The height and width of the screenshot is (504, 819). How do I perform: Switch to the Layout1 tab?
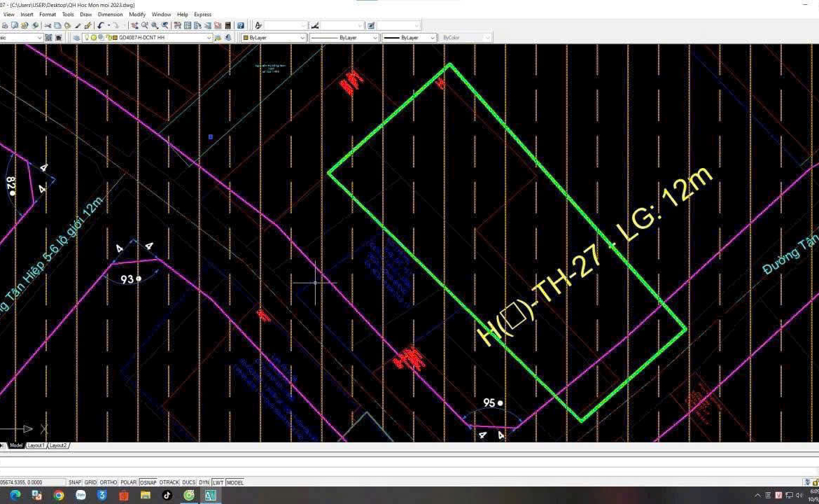coord(36,445)
